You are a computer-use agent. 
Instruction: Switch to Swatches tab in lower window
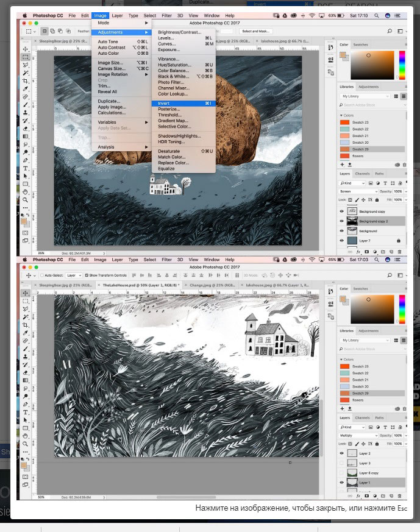coord(360,289)
